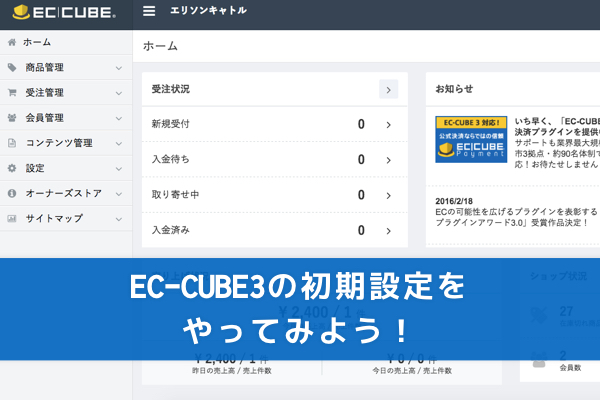Click the EC-CUBE logo
The image size is (600, 400).
pos(64,12)
